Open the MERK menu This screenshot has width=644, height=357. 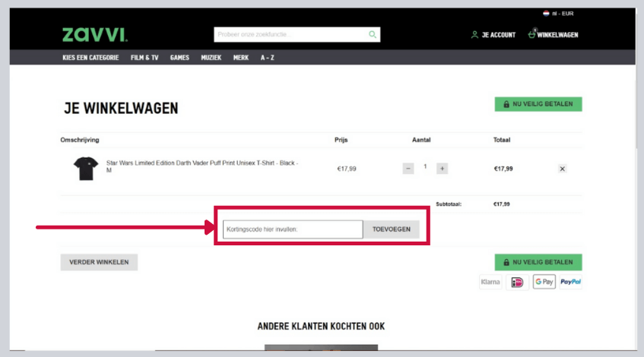(241, 58)
